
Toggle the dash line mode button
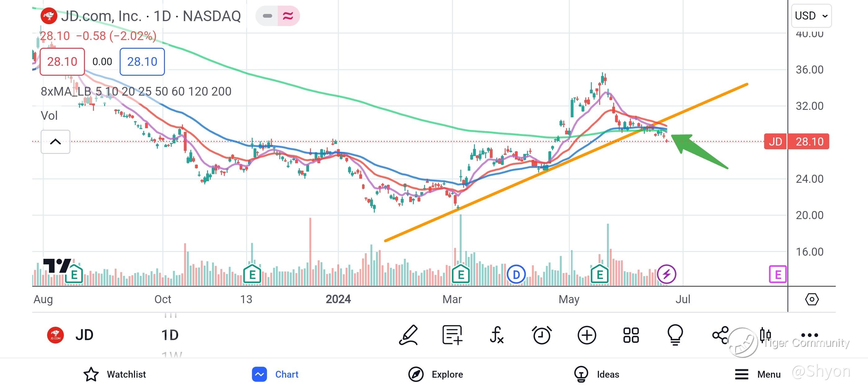click(x=267, y=16)
